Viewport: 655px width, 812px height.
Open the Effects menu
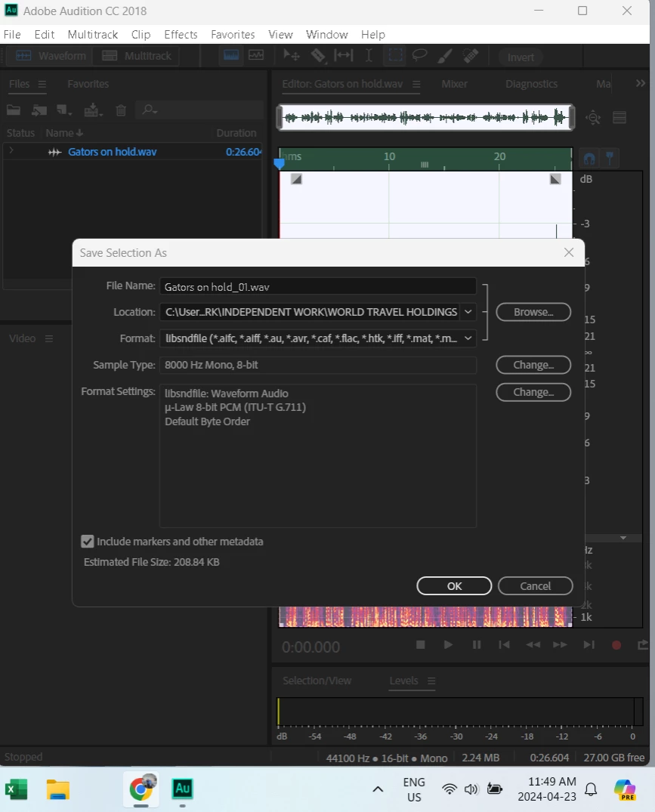pos(181,35)
